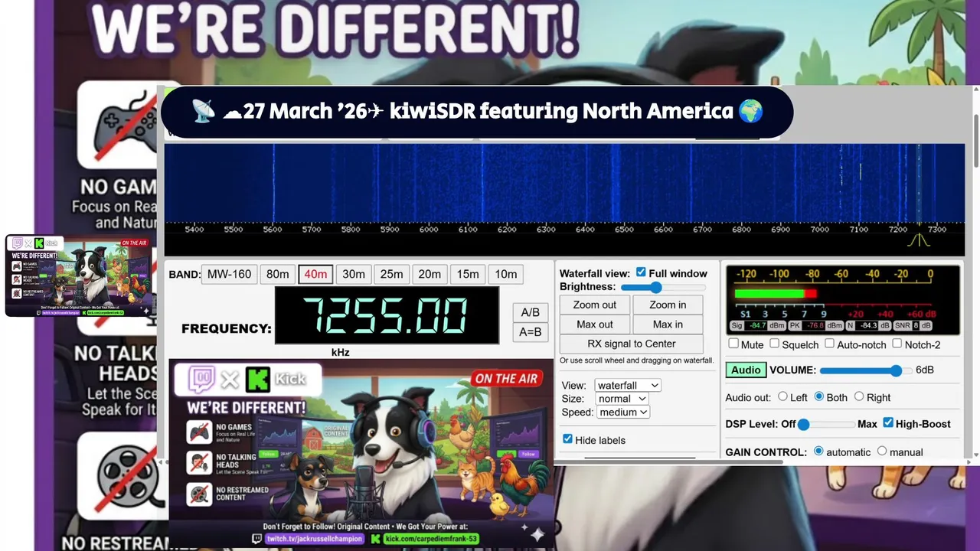Click the embedded ON THE AIR banner image
The width and height of the screenshot is (980, 551).
(x=361, y=453)
